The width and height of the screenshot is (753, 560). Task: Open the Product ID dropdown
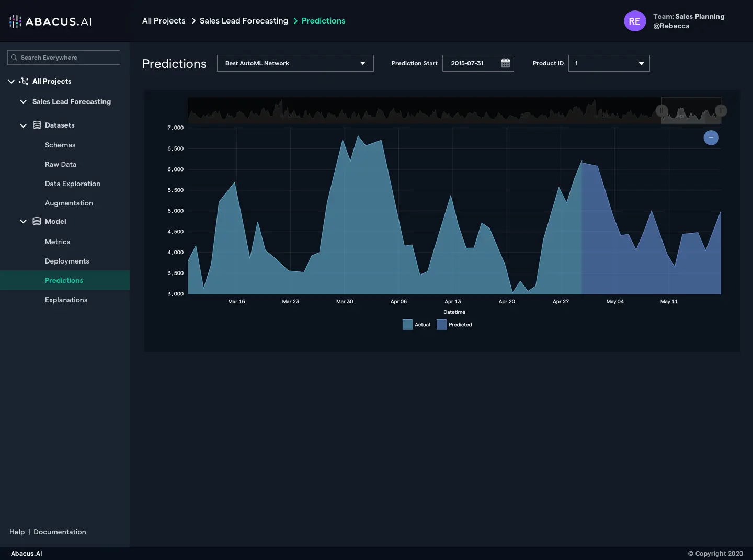[609, 63]
